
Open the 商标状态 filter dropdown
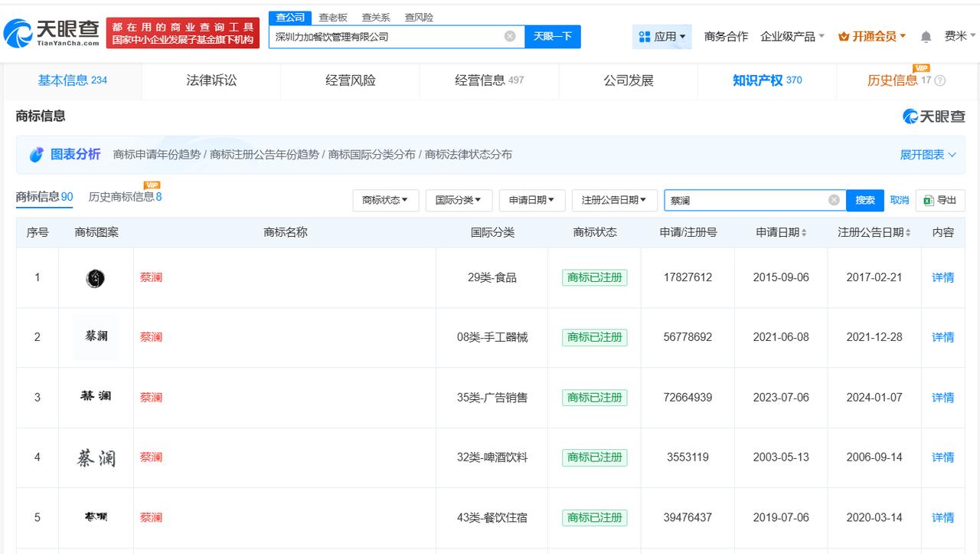pyautogui.click(x=385, y=200)
